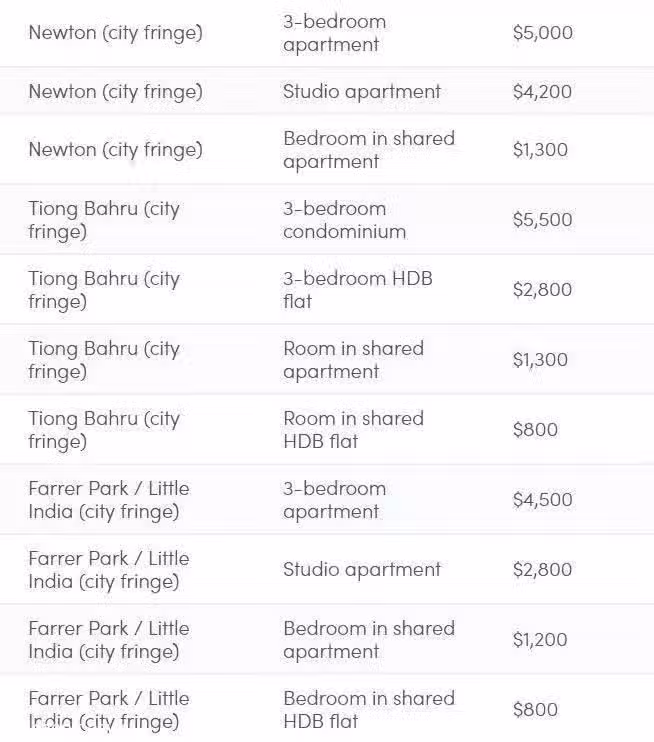Select the $4,200 price cell

(x=542, y=92)
